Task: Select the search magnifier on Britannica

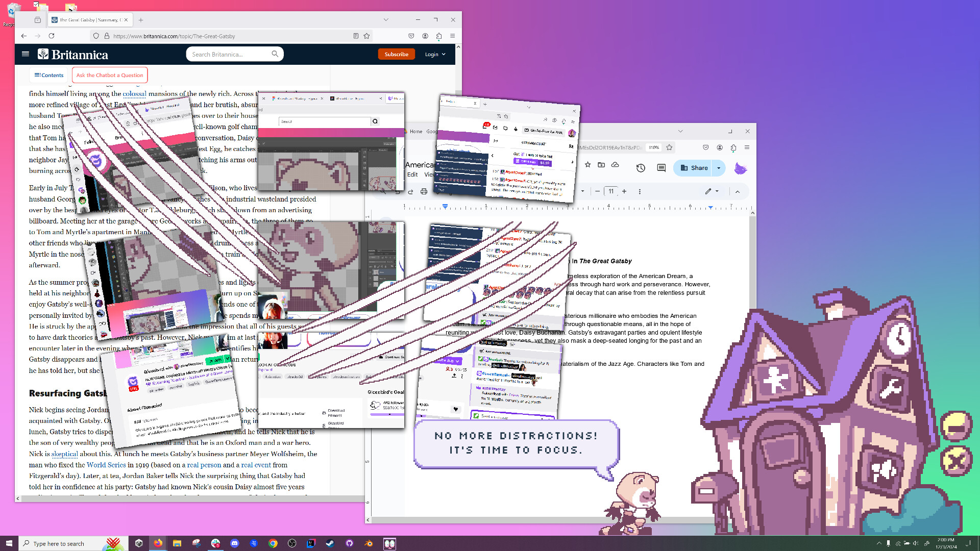Action: (x=275, y=54)
